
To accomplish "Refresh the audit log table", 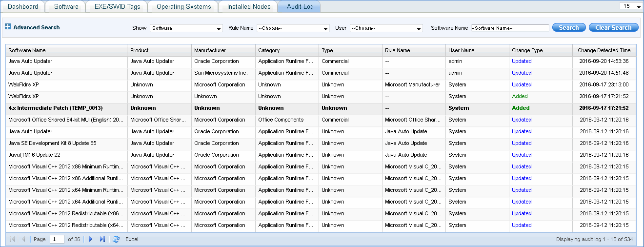I will [116, 239].
